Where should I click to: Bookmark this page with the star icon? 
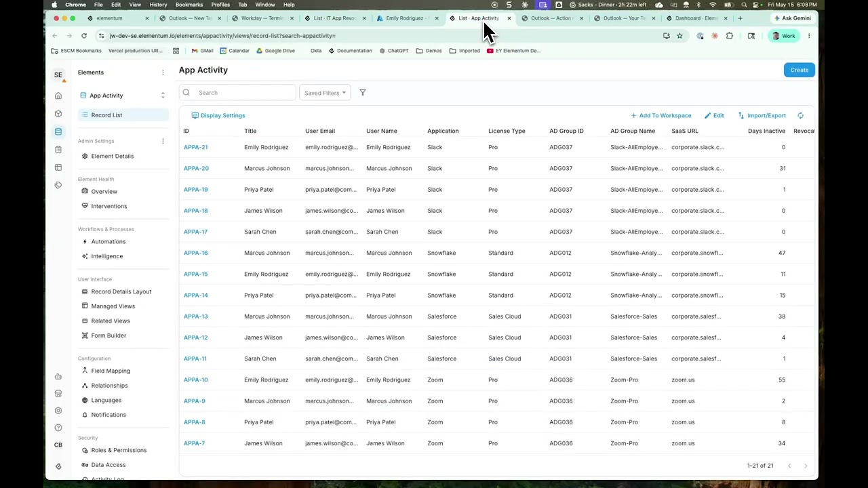click(679, 36)
